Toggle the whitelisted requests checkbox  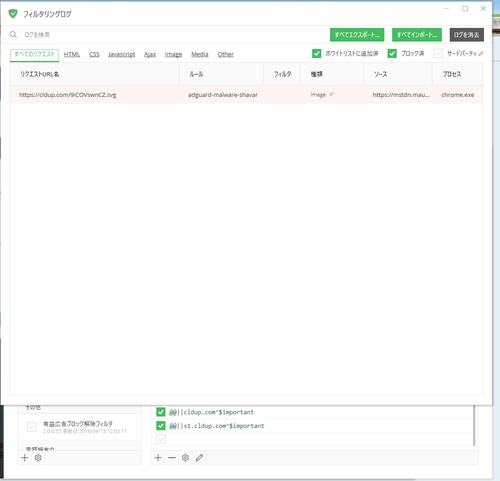tap(317, 53)
